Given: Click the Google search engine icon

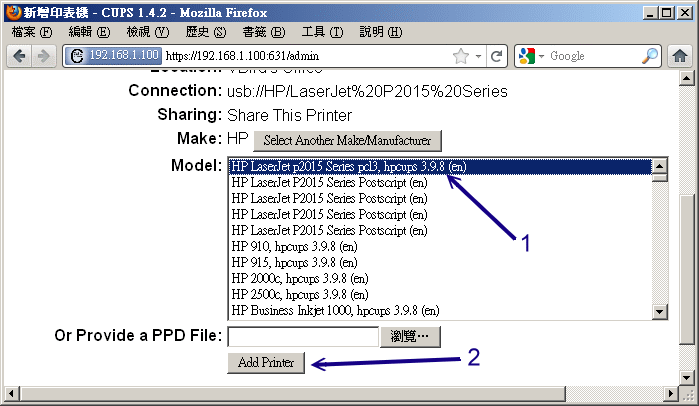Looking at the screenshot, I should [x=526, y=56].
